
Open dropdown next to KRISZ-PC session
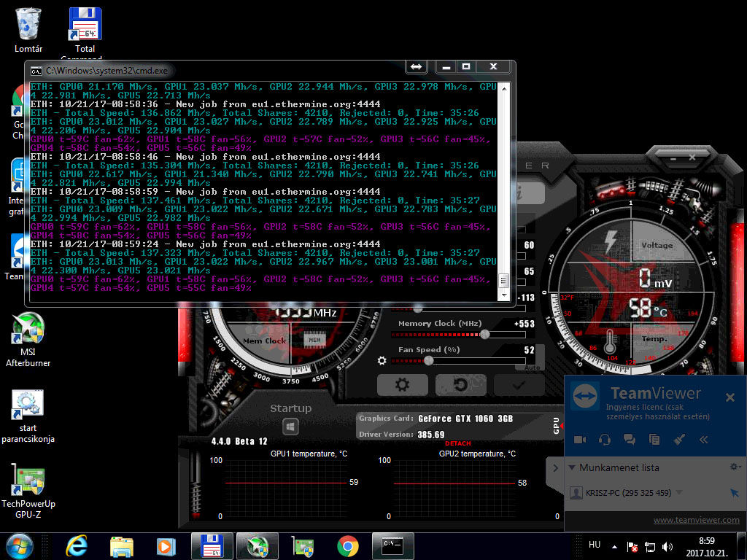(x=679, y=493)
